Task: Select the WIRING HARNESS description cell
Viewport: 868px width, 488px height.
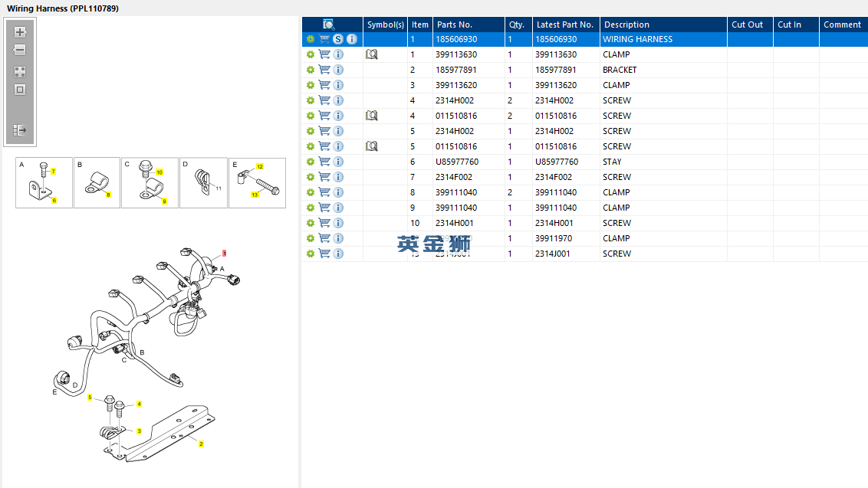Action: tap(663, 39)
